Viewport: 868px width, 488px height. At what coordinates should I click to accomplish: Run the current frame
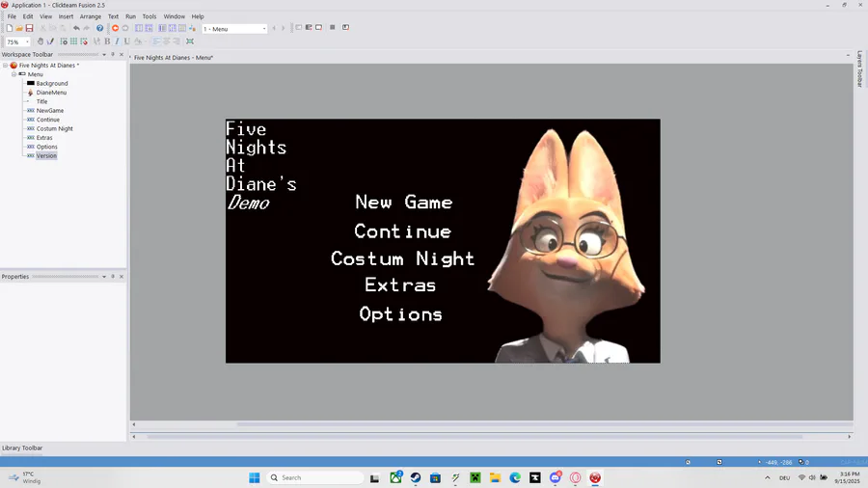pyautogui.click(x=318, y=27)
